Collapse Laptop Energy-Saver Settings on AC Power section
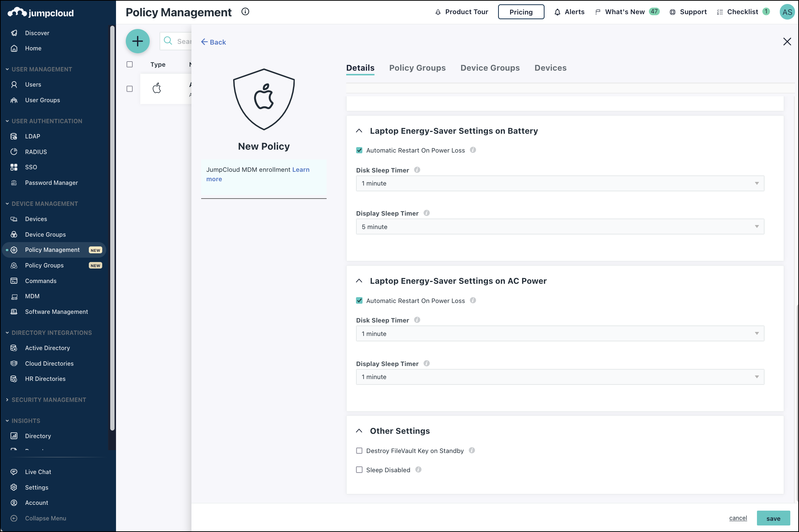Screen dimensions: 799x532 [x=359, y=281]
